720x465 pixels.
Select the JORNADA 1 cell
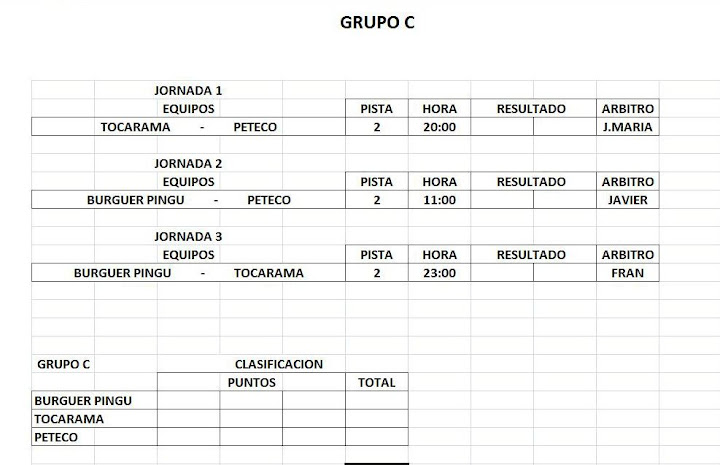(188, 90)
